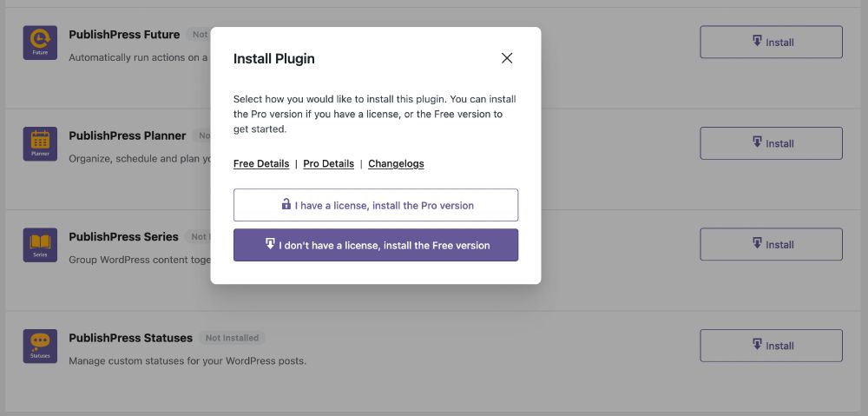Open the Pro Details link
The width and height of the screenshot is (868, 416).
pos(328,164)
